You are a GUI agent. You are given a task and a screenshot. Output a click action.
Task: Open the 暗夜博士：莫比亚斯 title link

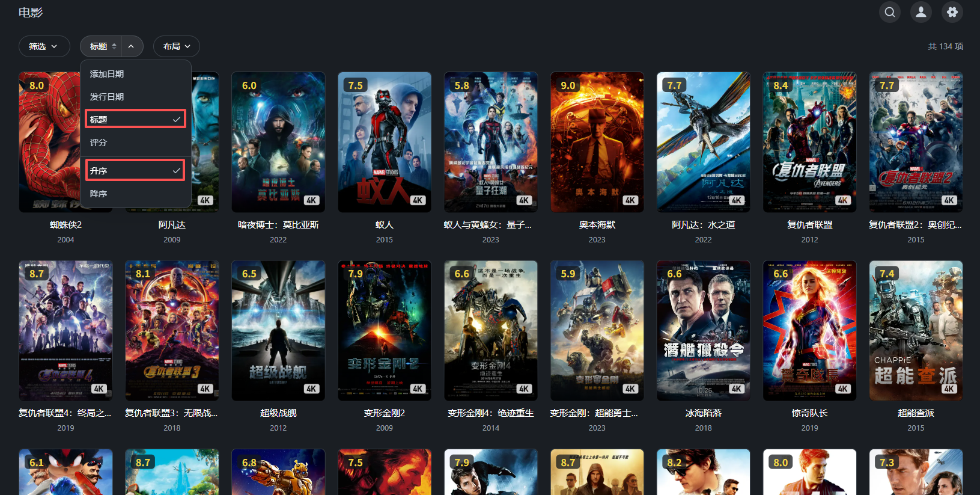[x=278, y=225]
